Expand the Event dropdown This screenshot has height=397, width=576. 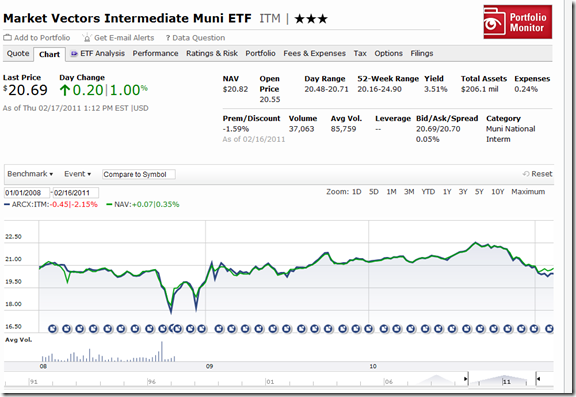point(78,174)
